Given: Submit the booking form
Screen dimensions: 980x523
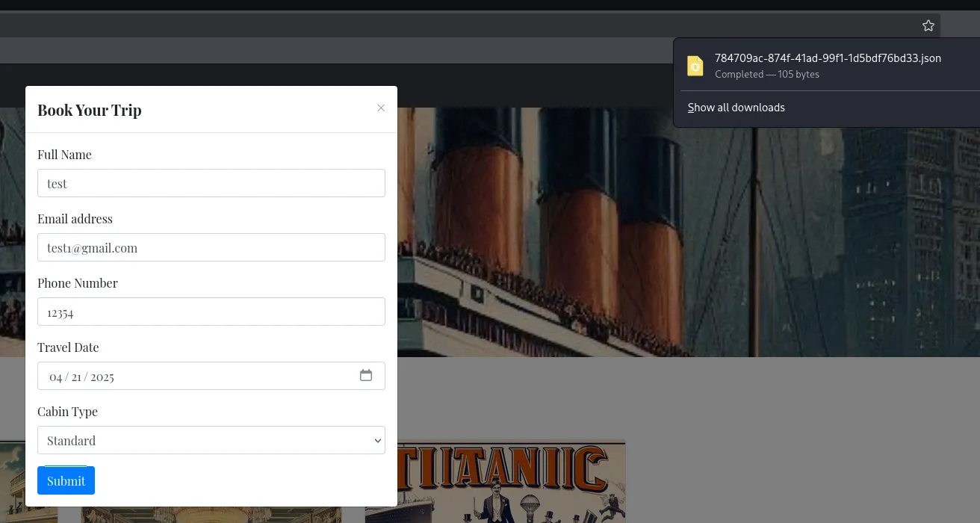Looking at the screenshot, I should pos(66,480).
